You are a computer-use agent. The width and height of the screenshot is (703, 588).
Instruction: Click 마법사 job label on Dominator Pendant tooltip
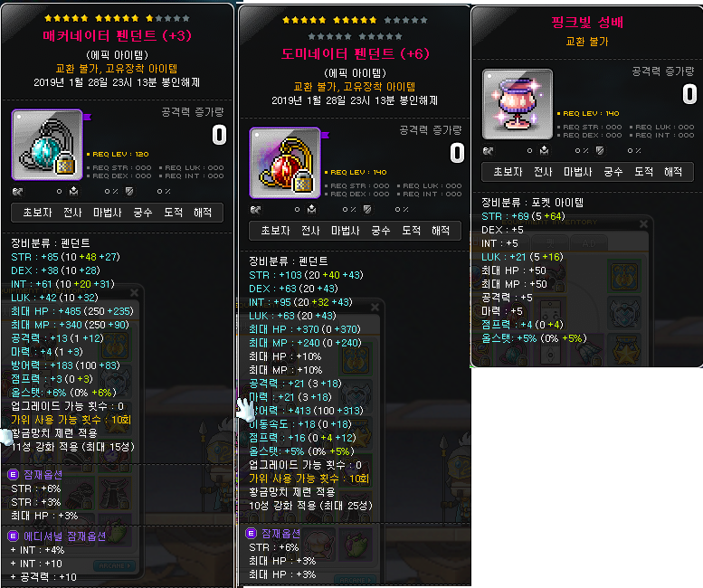(346, 231)
